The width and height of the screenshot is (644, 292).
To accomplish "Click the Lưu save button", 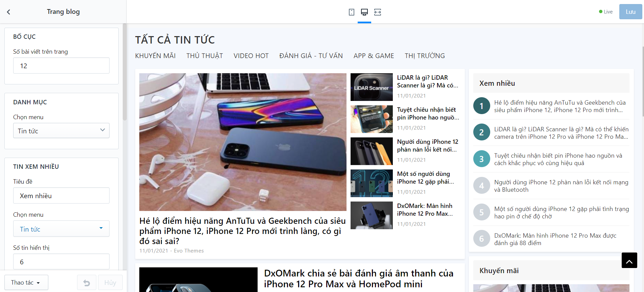I will (x=630, y=12).
